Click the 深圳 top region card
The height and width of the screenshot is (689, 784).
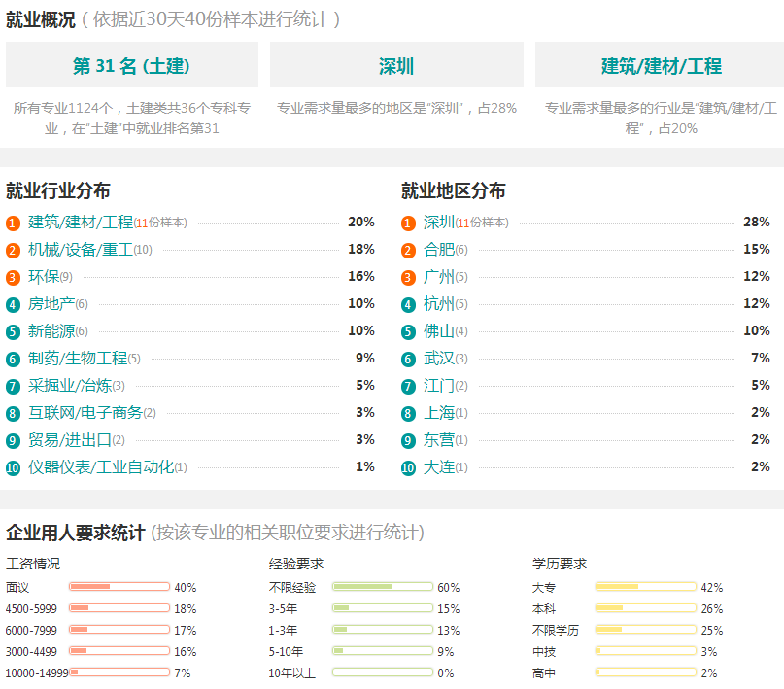[396, 65]
